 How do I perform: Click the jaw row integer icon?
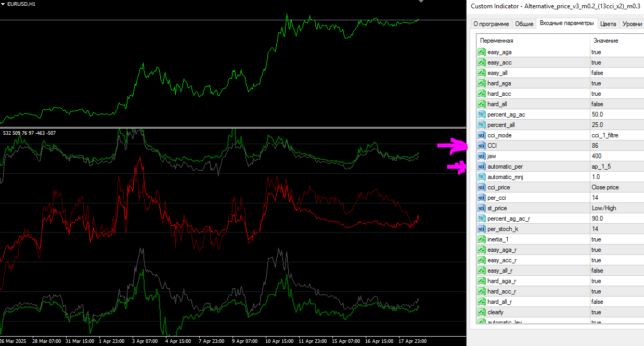[x=482, y=156]
